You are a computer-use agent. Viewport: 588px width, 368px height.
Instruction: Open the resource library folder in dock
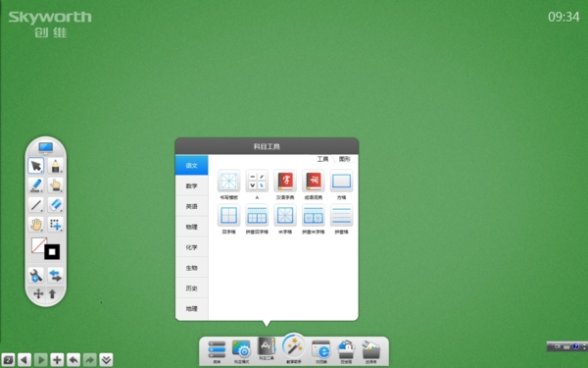pos(370,350)
